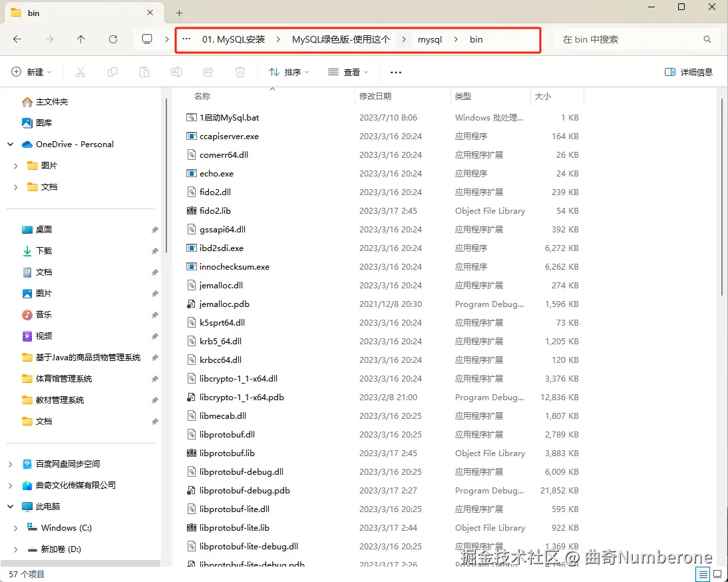Expand the 新加卷 (D:) drive node

[x=15, y=549]
